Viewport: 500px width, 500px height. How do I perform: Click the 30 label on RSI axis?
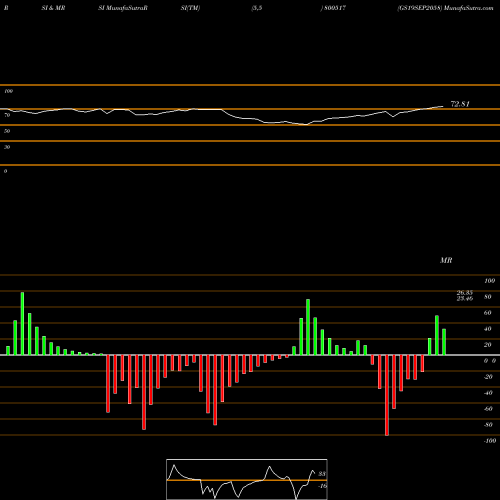pyautogui.click(x=7, y=147)
